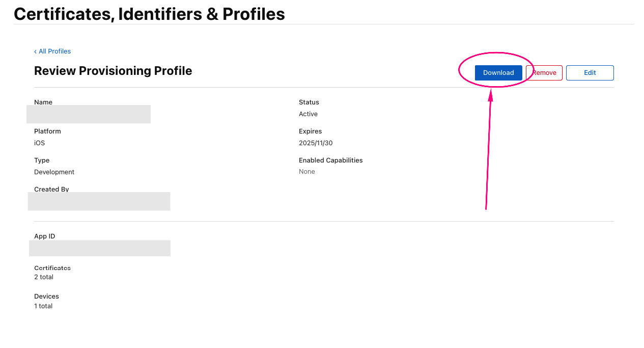This screenshot has height=348, width=644.
Task: Click the redacted Created By field
Action: point(99,201)
